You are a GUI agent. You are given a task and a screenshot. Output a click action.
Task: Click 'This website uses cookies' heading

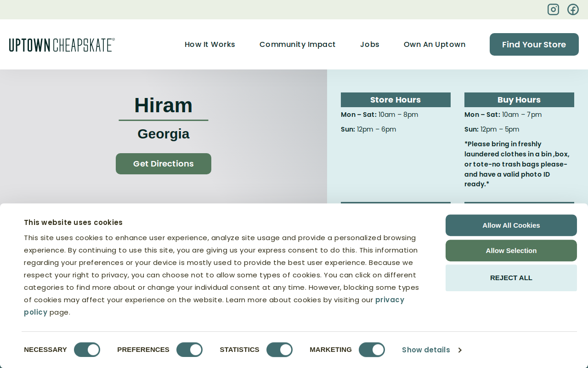click(73, 223)
